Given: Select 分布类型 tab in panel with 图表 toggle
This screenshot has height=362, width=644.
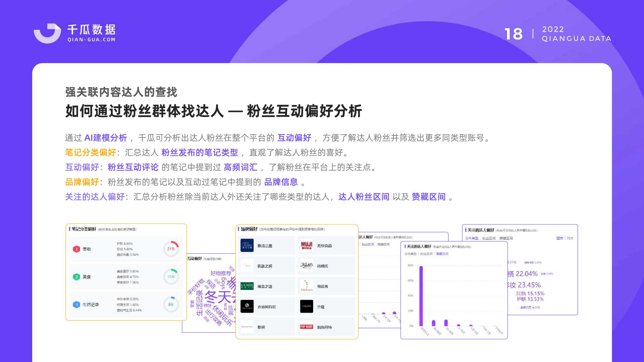Looking at the screenshot, I should (472, 238).
